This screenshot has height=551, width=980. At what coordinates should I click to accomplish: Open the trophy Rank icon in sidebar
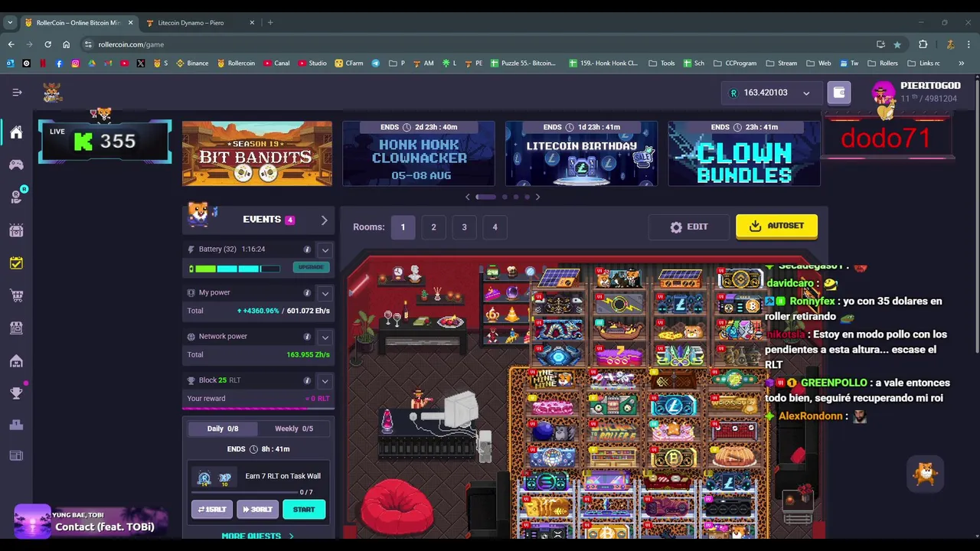pos(16,393)
